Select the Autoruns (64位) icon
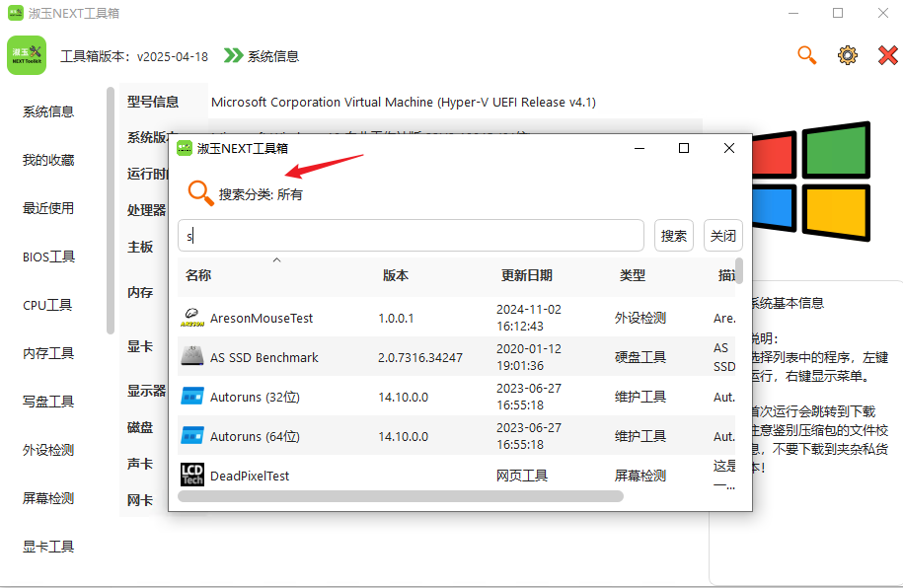Screen dimensions: 903x588 pos(191,436)
